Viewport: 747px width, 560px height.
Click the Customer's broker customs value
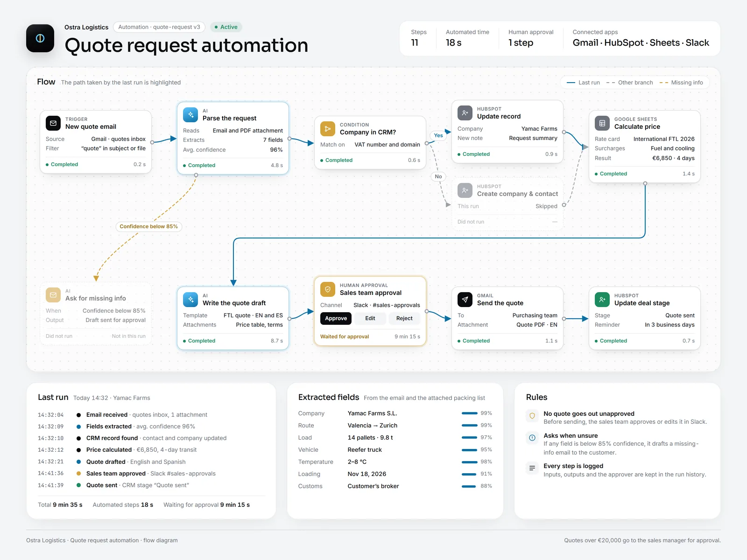tap(373, 486)
